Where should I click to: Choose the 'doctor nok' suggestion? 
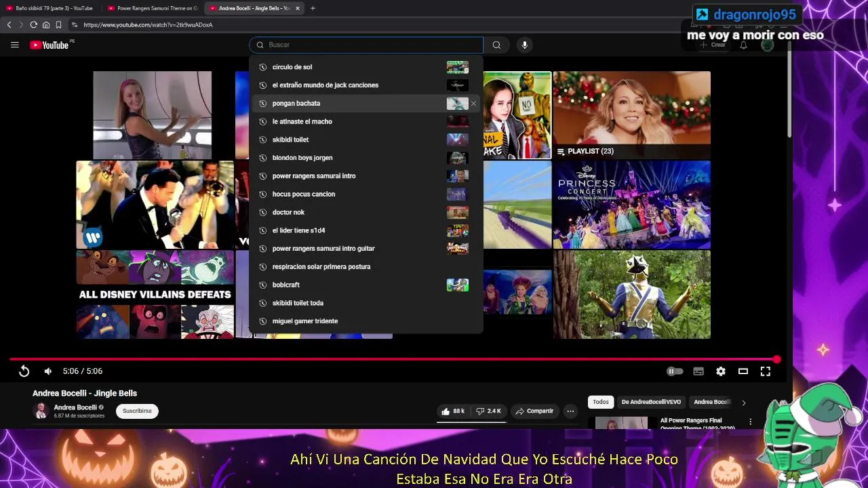[366, 212]
